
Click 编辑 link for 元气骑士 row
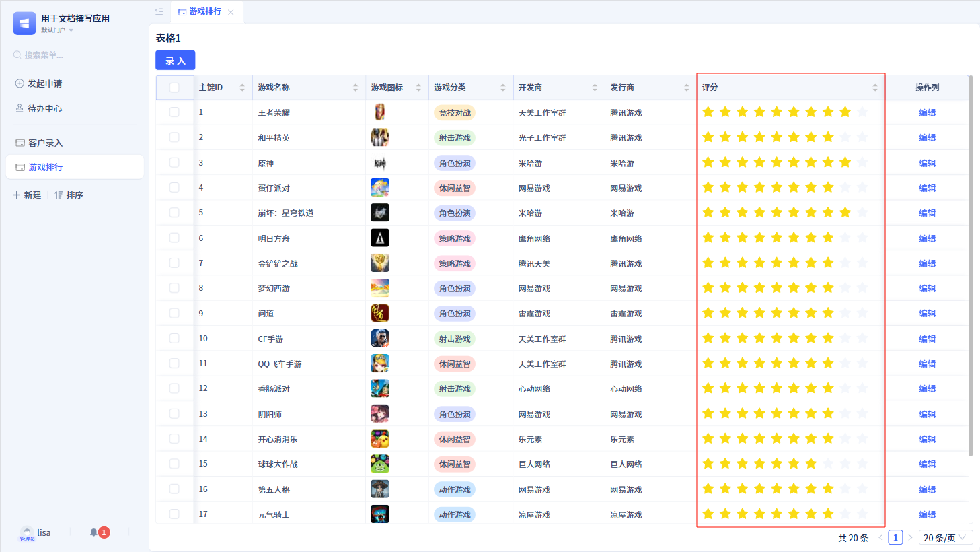(927, 514)
